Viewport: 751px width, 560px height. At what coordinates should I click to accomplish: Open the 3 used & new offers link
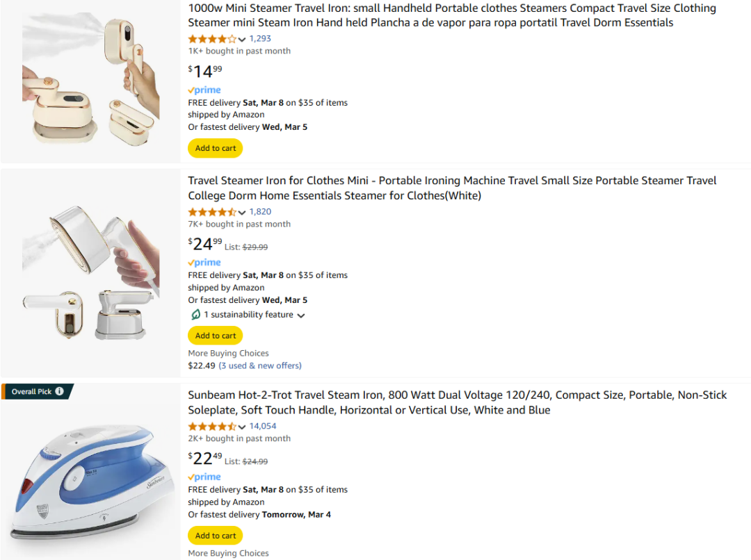[260, 365]
